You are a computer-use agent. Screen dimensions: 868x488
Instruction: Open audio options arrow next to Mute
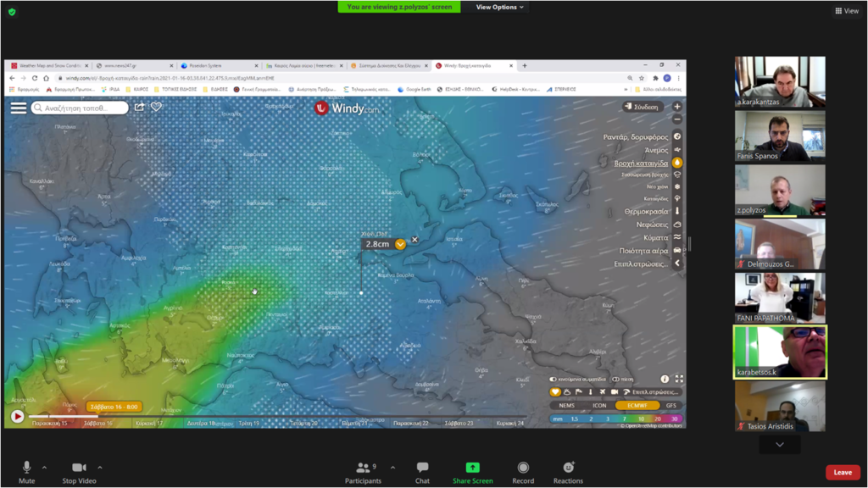coord(45,468)
